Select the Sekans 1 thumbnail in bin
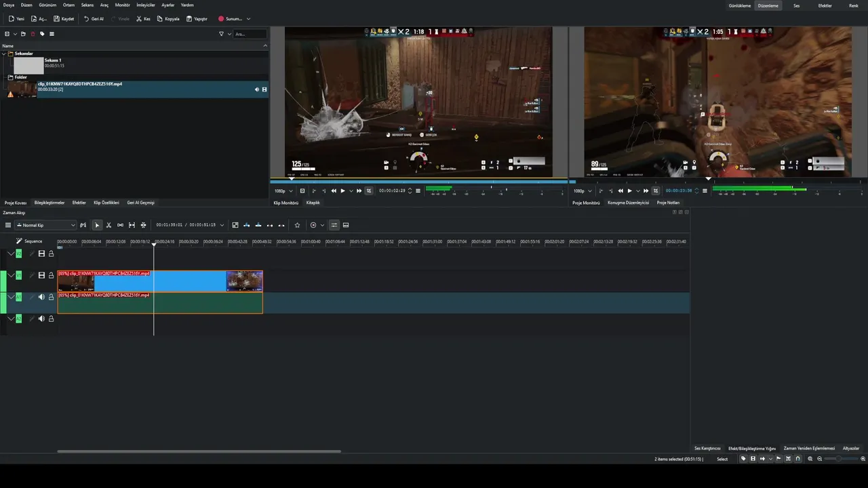This screenshot has height=488, width=868. pos(29,65)
